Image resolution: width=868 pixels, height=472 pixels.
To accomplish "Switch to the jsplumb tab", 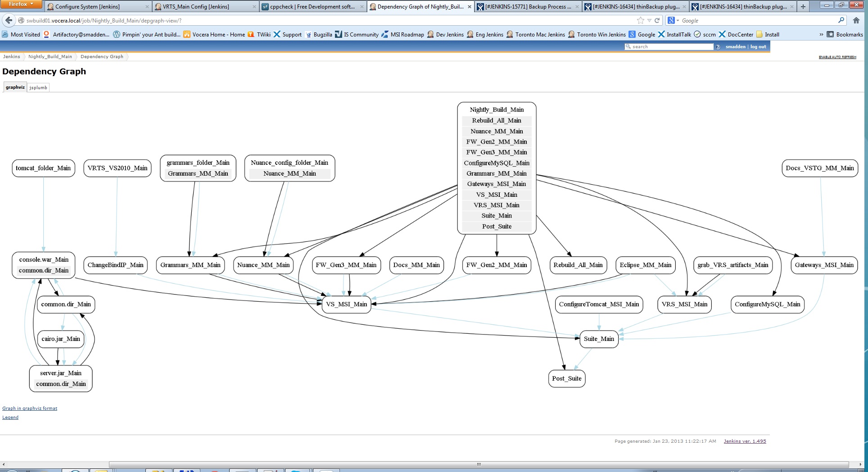I will (x=38, y=87).
